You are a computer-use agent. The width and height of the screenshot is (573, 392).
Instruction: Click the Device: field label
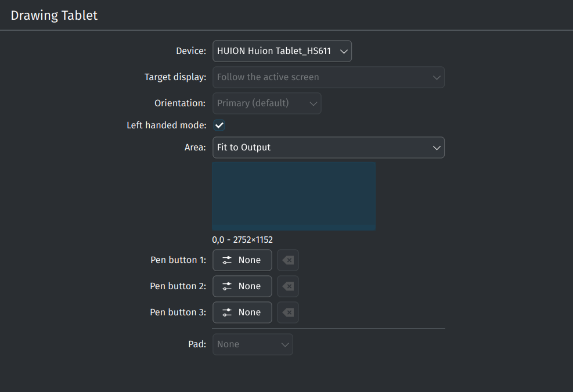(191, 51)
